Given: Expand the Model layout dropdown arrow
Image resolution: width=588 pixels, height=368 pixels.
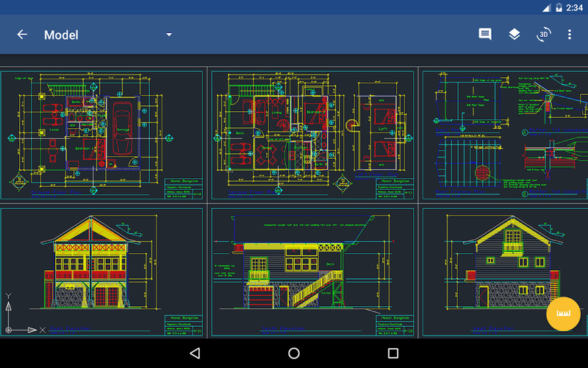Looking at the screenshot, I should point(168,35).
